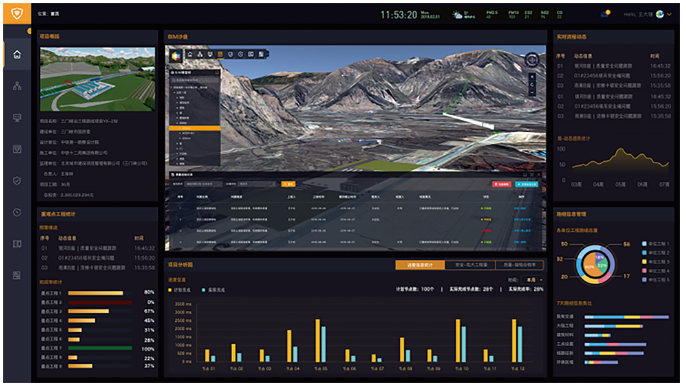The image size is (686, 385).
Task: Toggle the 单位工程 1 legend swatch
Action: (x=644, y=244)
